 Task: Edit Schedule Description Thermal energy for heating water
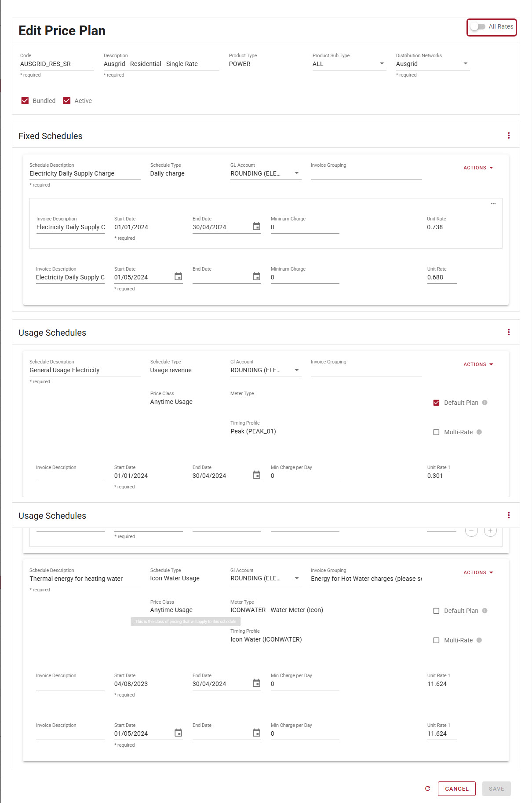85,579
